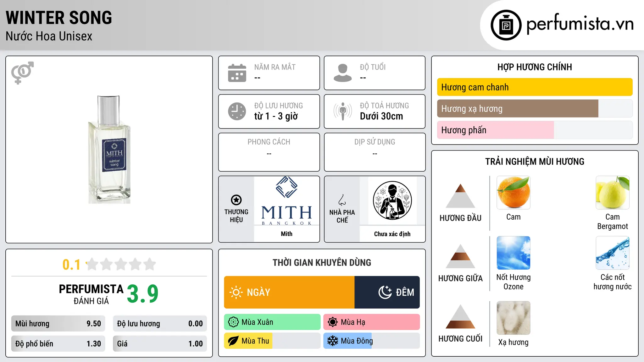Open the Winter Song bottle image
Viewport: 644px width, 362px height.
(x=109, y=150)
